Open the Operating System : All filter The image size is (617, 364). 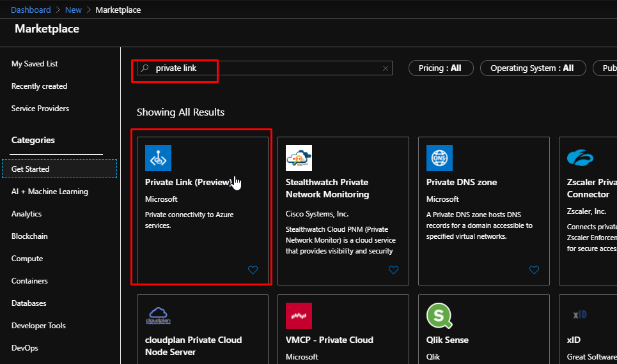[x=533, y=68]
